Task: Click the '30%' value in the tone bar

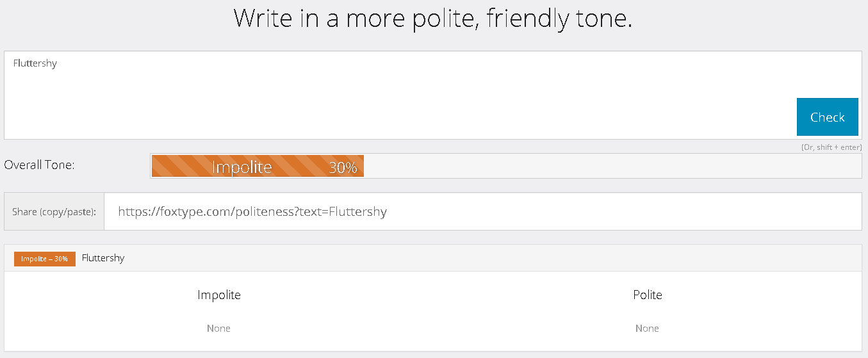Action: (x=343, y=167)
